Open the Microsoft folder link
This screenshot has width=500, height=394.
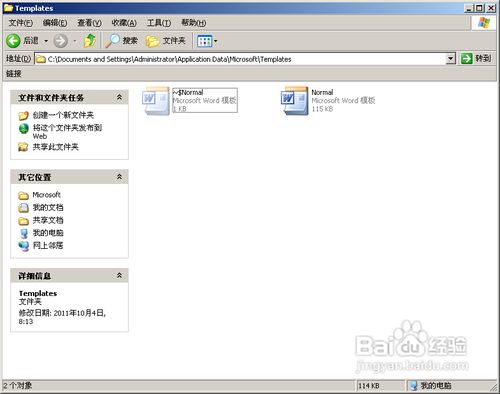click(x=46, y=195)
